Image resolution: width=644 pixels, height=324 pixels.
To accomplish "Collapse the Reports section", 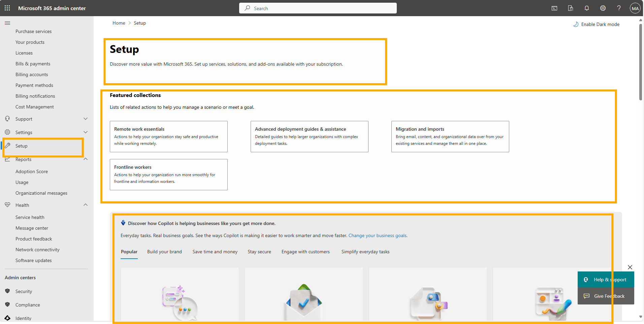I will [86, 159].
